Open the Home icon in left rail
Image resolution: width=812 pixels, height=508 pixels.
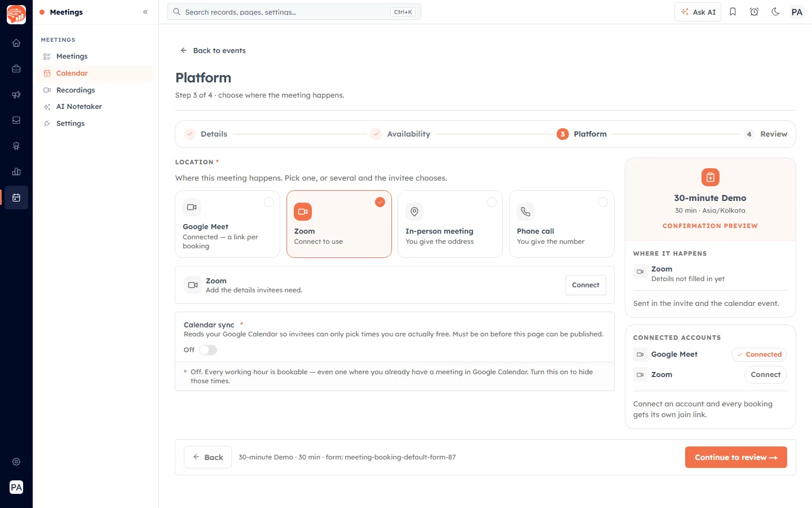click(x=16, y=43)
